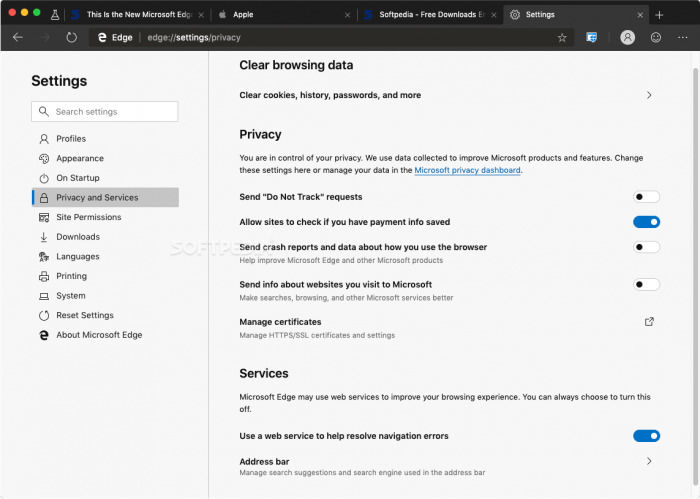Click the smiley feedback icon

coord(656,37)
